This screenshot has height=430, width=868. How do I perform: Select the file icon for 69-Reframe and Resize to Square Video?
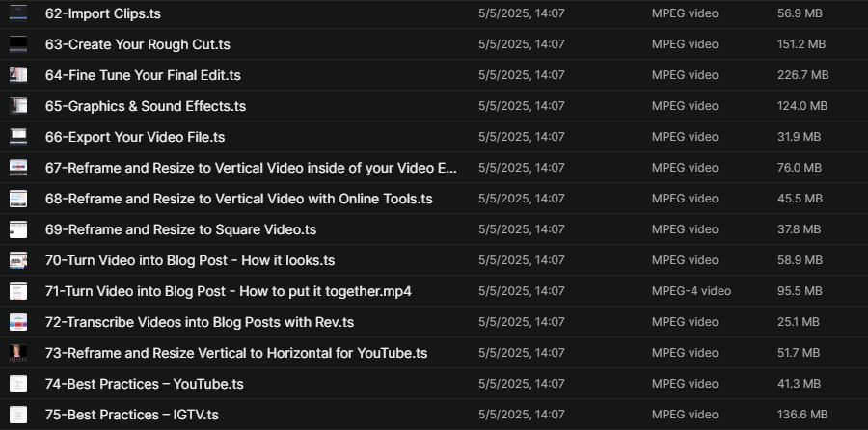tap(18, 229)
